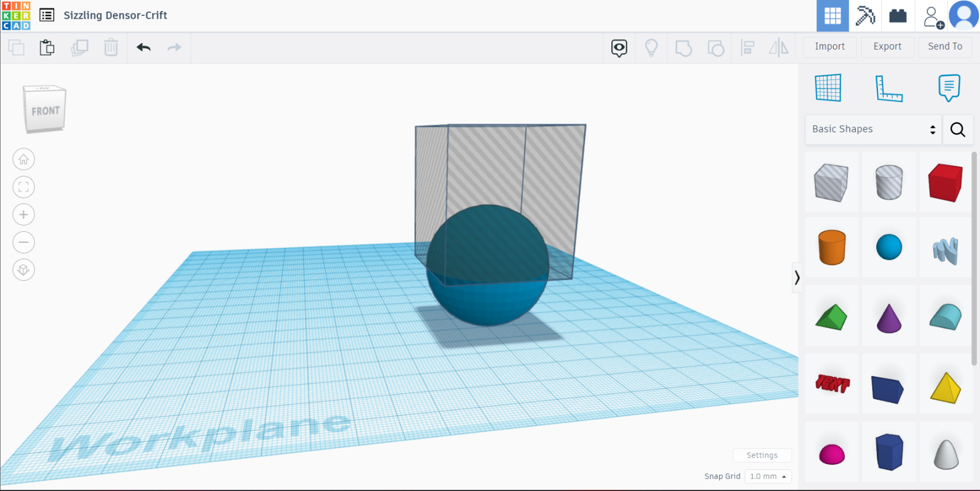Pick the red Text shape
980x491 pixels.
tap(832, 383)
